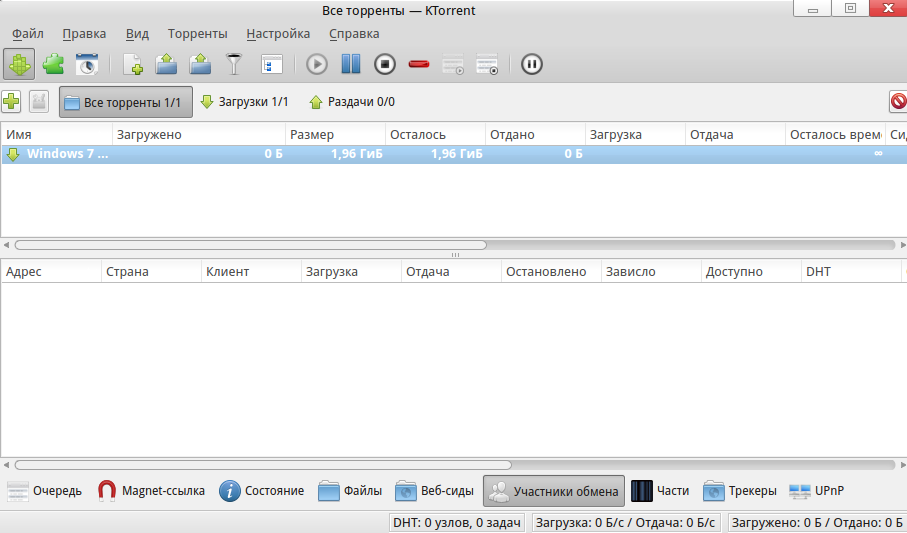Sort peers by Адрес column
This screenshot has width=907, height=533.
pyautogui.click(x=51, y=271)
